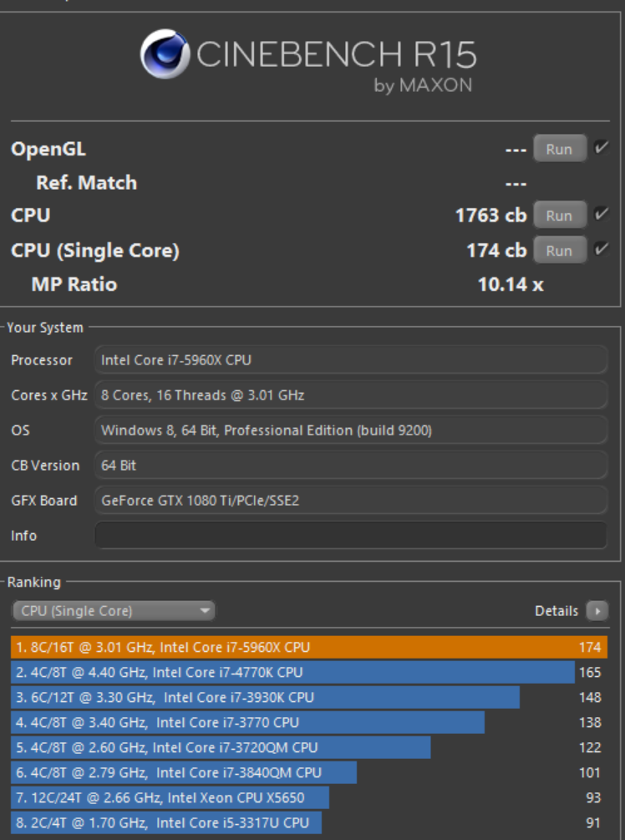The image size is (625, 840).
Task: Click the GFX Board GeForce GTX 1080 Ti field
Action: coord(351,501)
